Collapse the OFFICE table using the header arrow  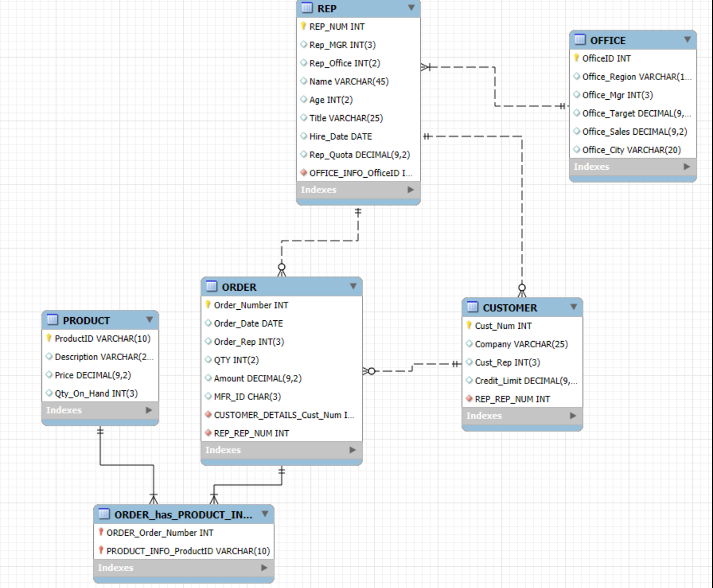point(687,40)
